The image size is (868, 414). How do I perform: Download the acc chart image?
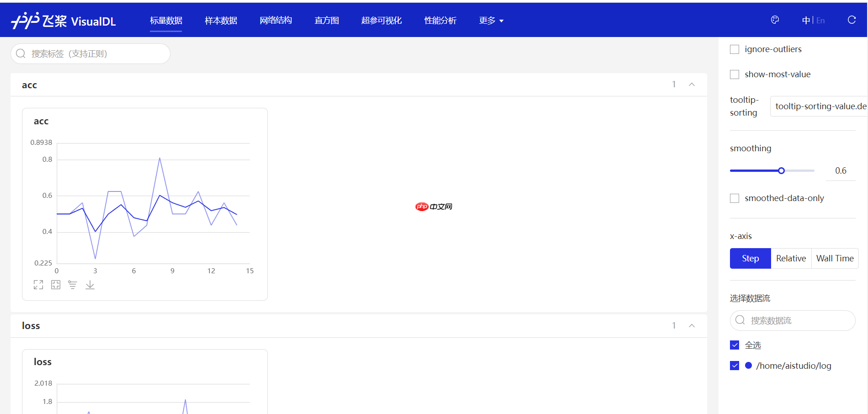point(90,284)
